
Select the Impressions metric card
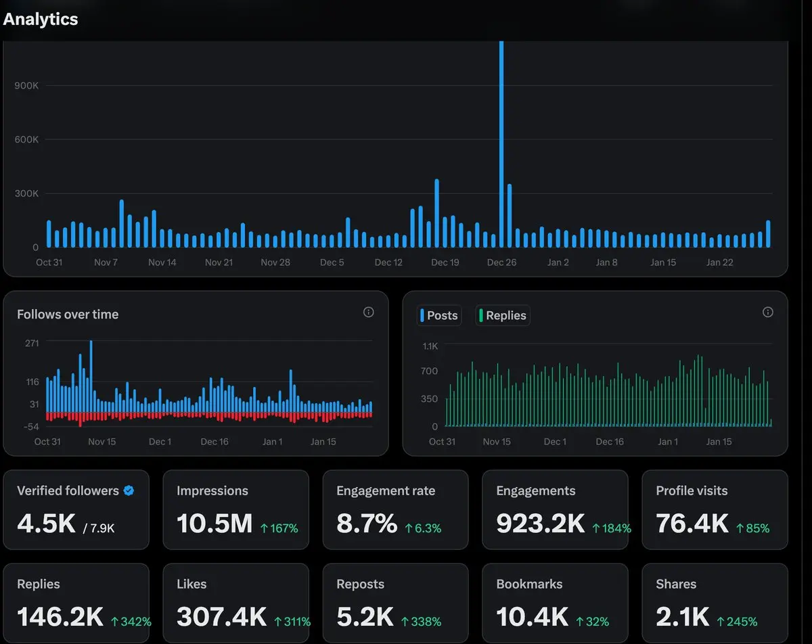tap(235, 510)
